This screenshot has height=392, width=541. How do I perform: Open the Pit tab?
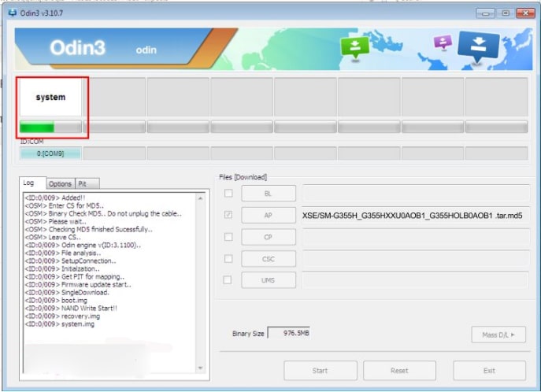coord(87,183)
